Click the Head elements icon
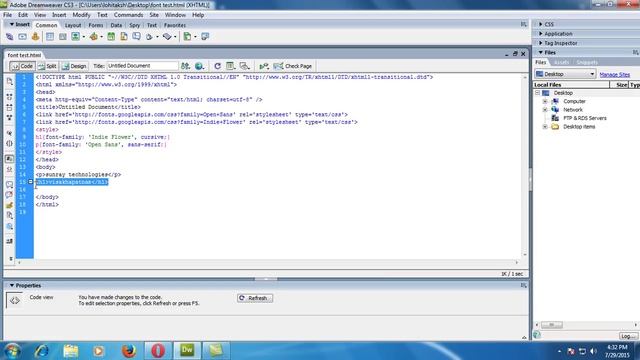The height and width of the screenshot is (360, 640). [149, 37]
